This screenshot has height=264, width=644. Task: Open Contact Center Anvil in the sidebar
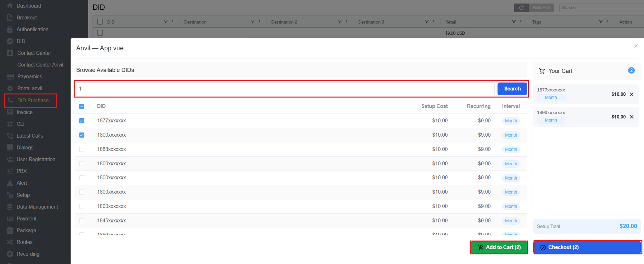tap(40, 65)
